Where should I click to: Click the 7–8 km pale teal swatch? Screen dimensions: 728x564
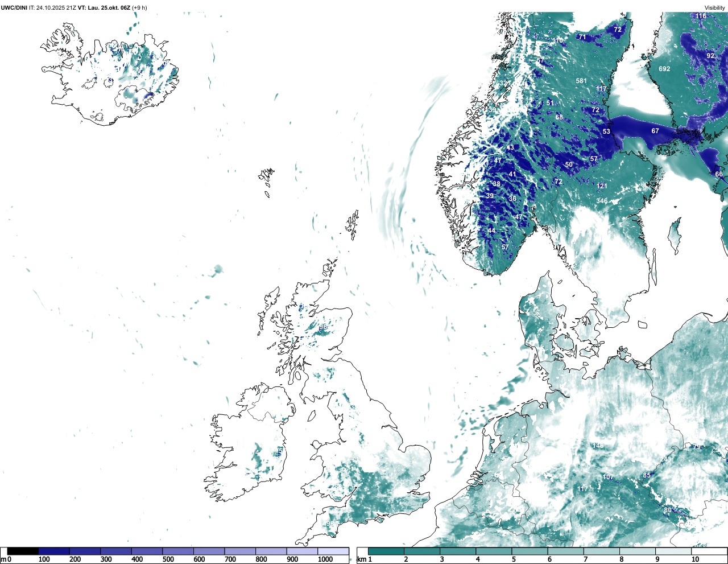[602, 551]
